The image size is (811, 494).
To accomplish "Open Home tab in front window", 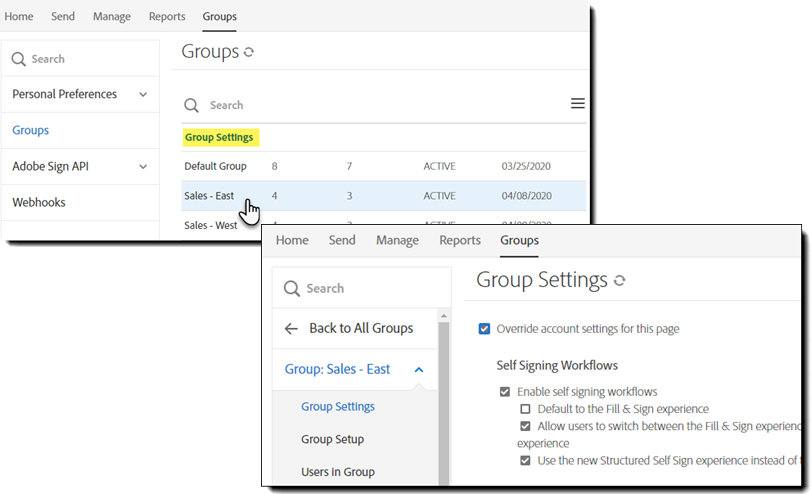I will (x=292, y=240).
